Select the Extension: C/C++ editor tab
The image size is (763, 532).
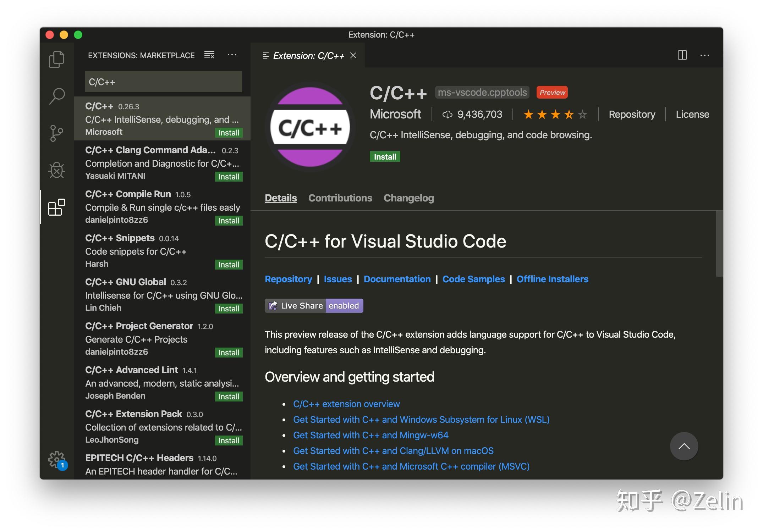click(308, 55)
